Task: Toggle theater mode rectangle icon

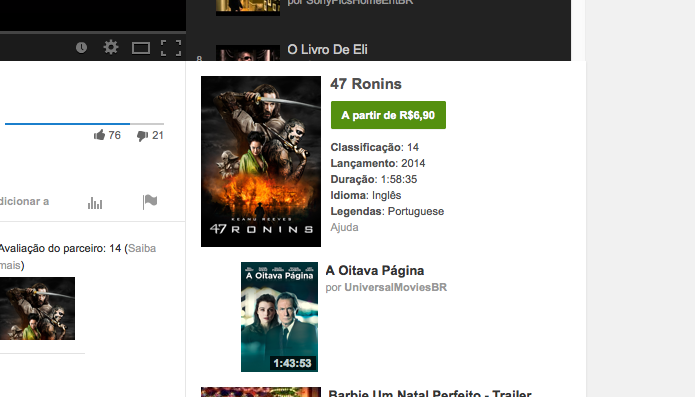Action: pyautogui.click(x=141, y=48)
